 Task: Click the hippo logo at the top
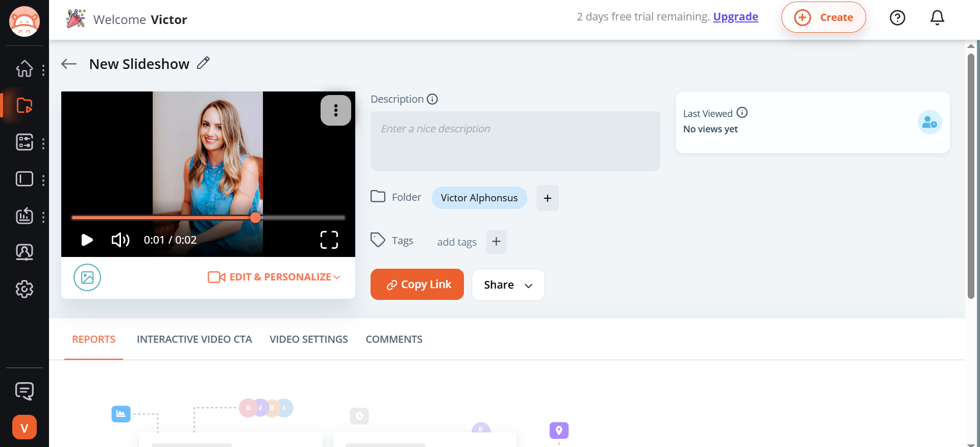pyautogui.click(x=24, y=21)
